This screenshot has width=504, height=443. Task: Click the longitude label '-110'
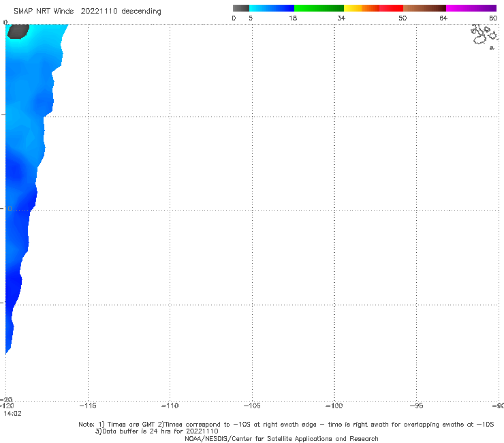click(x=170, y=406)
